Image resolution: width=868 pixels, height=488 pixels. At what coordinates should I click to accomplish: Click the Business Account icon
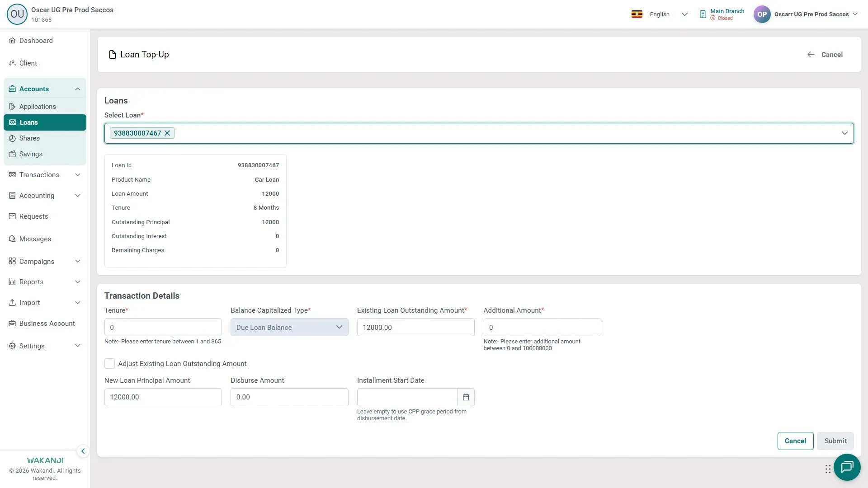[12, 324]
